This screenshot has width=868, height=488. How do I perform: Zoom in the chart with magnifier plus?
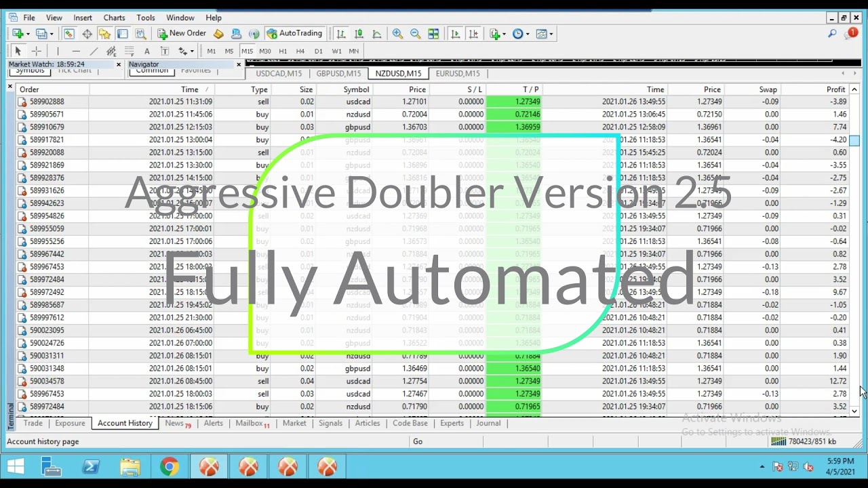pyautogui.click(x=397, y=33)
